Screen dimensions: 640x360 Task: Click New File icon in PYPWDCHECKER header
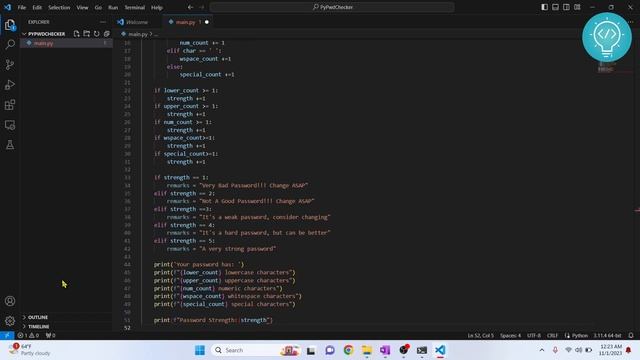click(x=76, y=34)
